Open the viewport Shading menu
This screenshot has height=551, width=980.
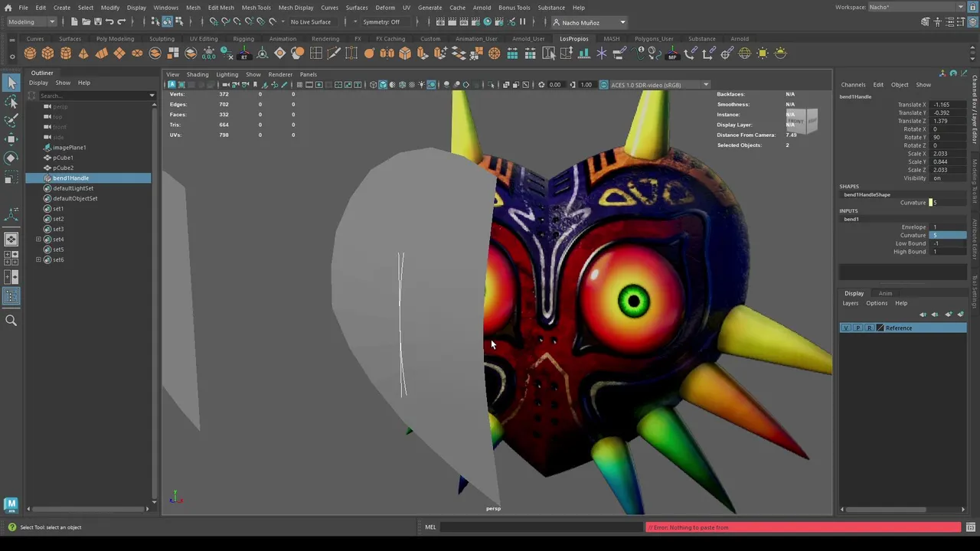198,75
